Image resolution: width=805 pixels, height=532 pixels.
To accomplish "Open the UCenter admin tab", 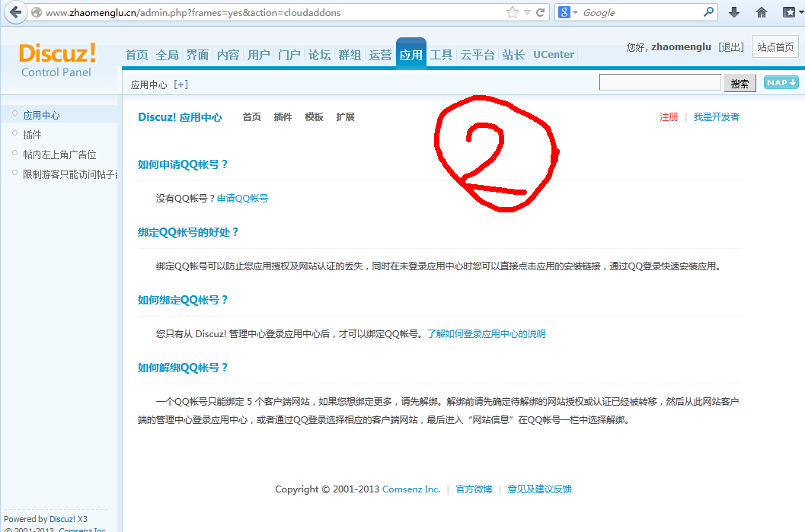I will pos(554,54).
